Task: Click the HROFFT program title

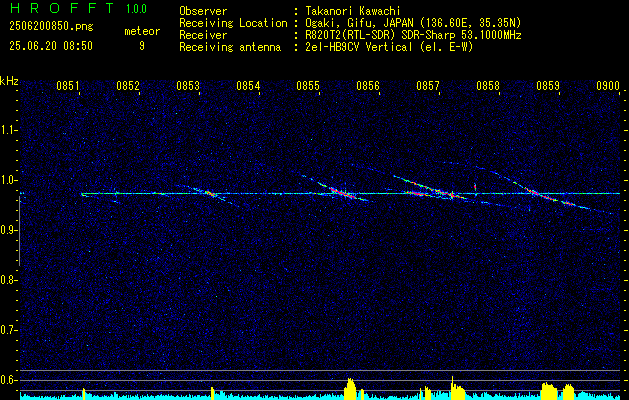Action: point(62,9)
